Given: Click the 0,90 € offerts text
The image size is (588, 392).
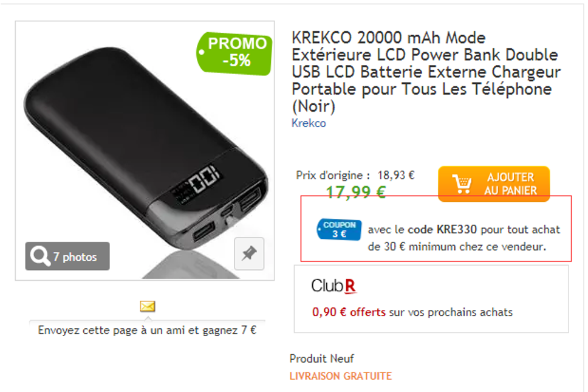Looking at the screenshot, I should (349, 312).
